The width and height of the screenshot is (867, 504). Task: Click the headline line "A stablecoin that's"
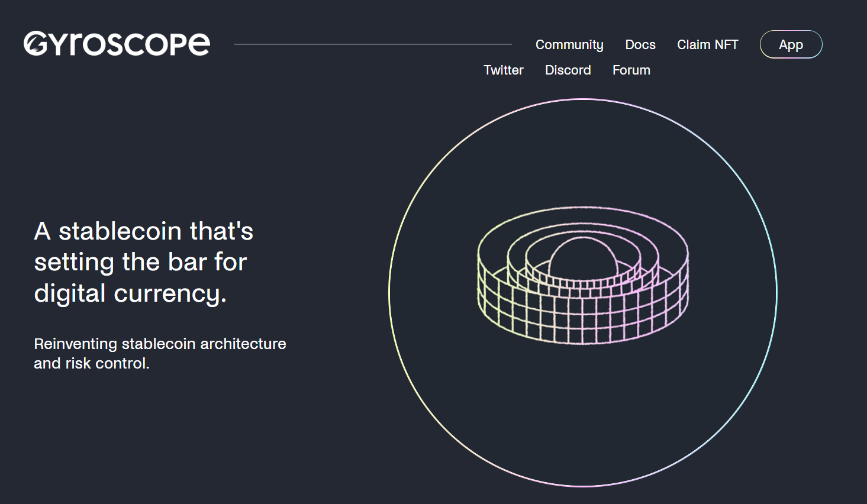(143, 231)
